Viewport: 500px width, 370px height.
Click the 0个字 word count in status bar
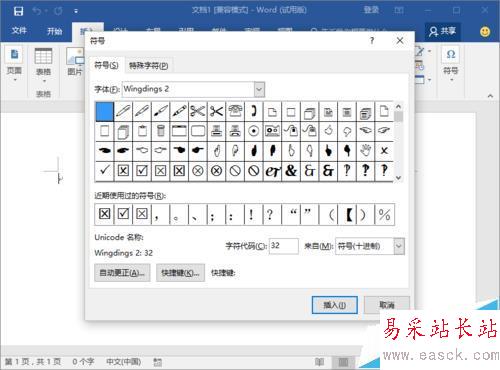pyautogui.click(x=83, y=362)
